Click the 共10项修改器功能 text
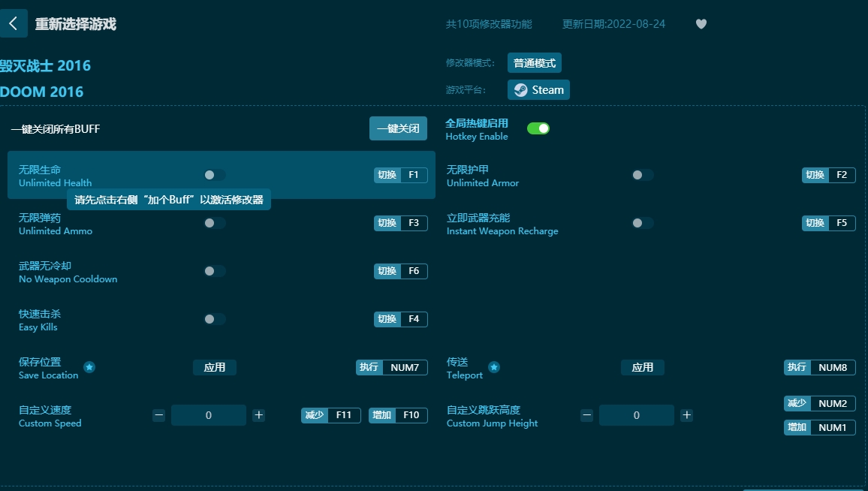The width and height of the screenshot is (868, 491). coord(489,24)
